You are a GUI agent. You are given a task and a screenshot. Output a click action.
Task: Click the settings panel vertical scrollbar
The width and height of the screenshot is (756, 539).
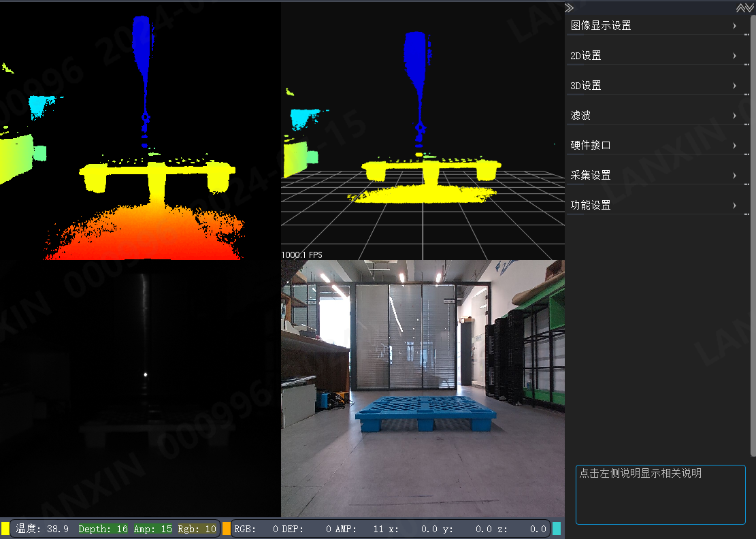coord(753,235)
